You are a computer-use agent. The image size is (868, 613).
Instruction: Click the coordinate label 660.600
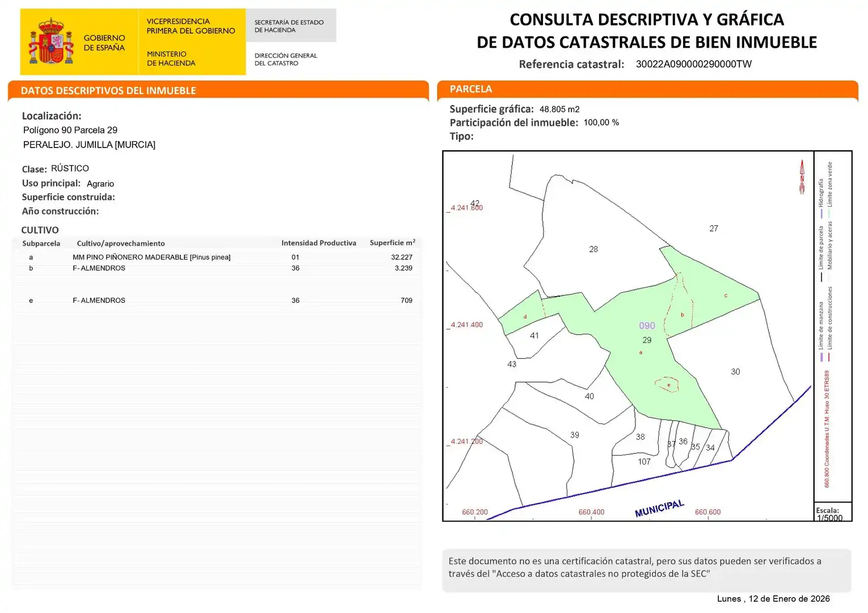coord(707,512)
